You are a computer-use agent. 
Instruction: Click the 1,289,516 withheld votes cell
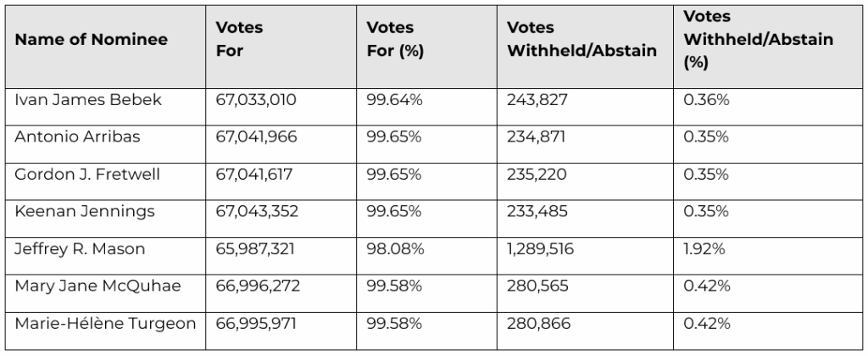click(x=542, y=249)
